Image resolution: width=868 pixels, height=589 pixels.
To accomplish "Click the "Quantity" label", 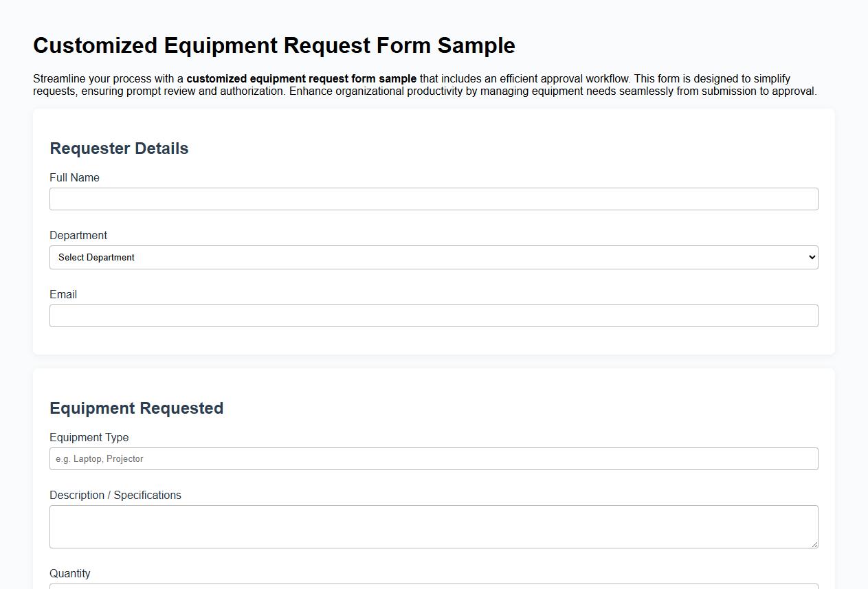I will (69, 573).
